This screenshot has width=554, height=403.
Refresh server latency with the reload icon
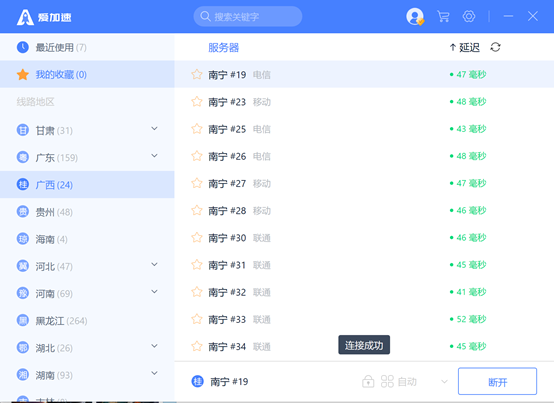[495, 47]
